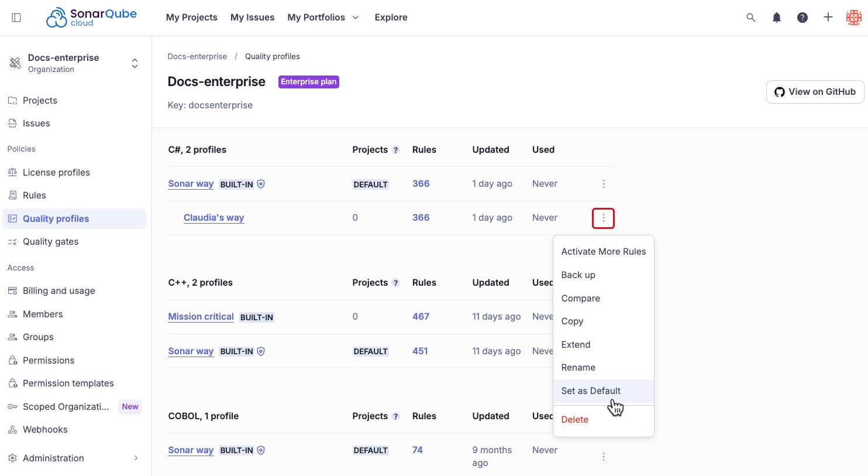Screen dimensions: 868x476
Task: Click the "Key: docsenterprise" text
Action: pos(211,105)
